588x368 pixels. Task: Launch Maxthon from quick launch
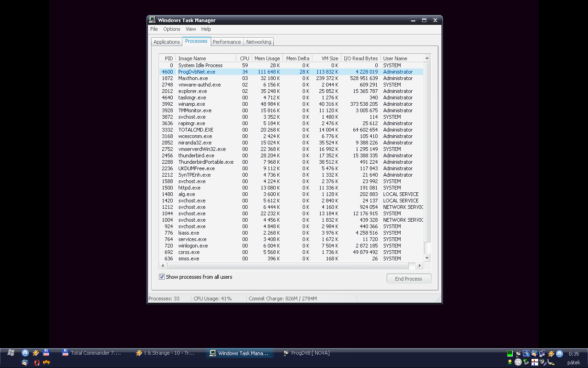[25, 353]
